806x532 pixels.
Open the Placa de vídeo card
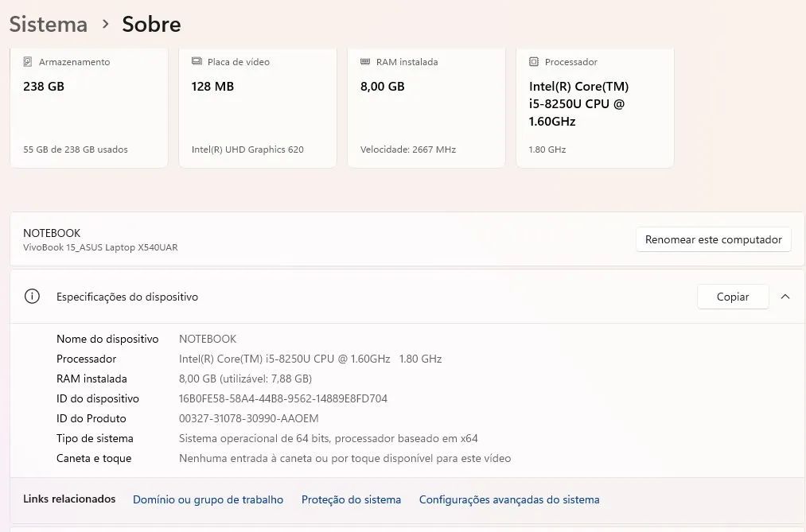pos(257,107)
